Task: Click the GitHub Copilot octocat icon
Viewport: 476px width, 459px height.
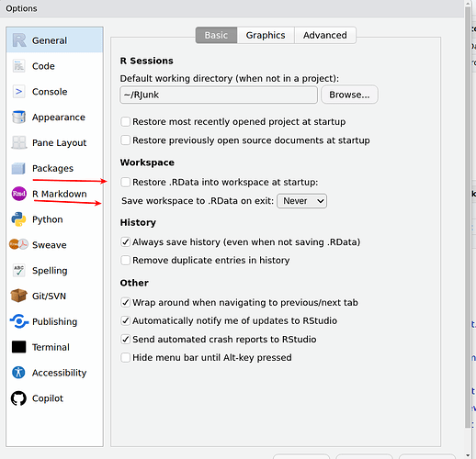Action: coord(18,398)
